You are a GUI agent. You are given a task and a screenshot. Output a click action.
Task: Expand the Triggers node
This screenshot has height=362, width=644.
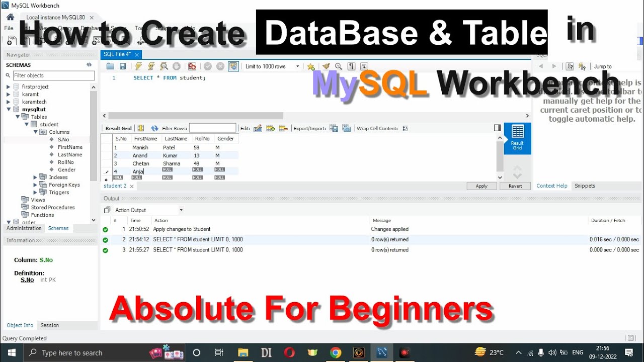35,192
